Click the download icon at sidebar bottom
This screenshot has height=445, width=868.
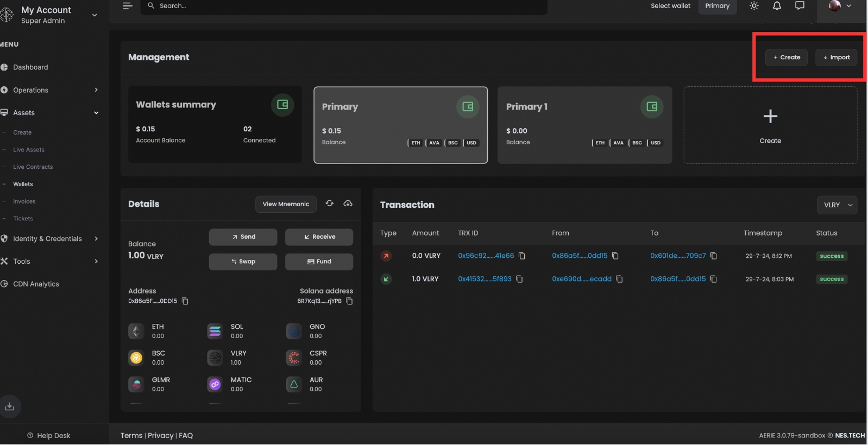click(x=10, y=406)
